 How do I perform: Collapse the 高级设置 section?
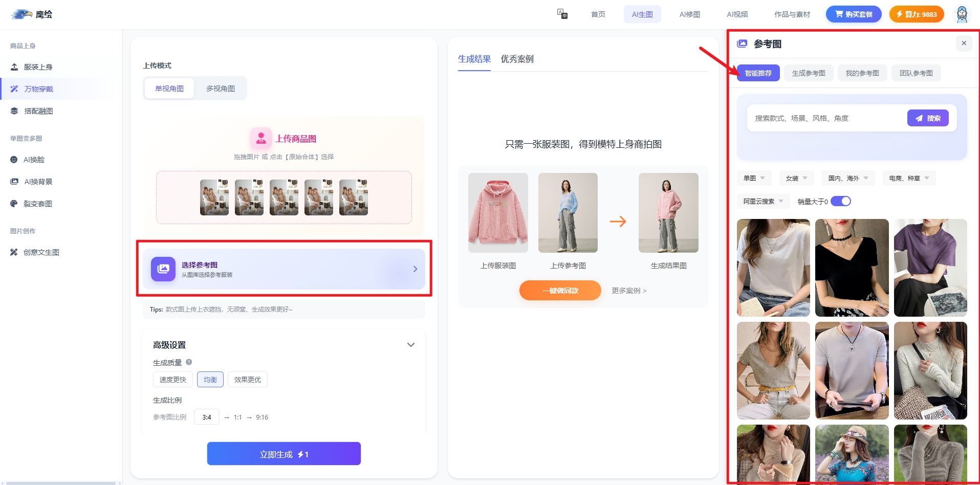tap(410, 345)
